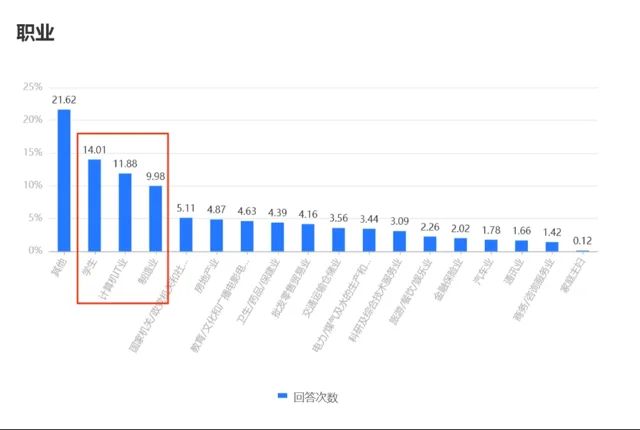The width and height of the screenshot is (640, 430).
Task: Click the 房地产业 axis label
Action: [x=207, y=276]
